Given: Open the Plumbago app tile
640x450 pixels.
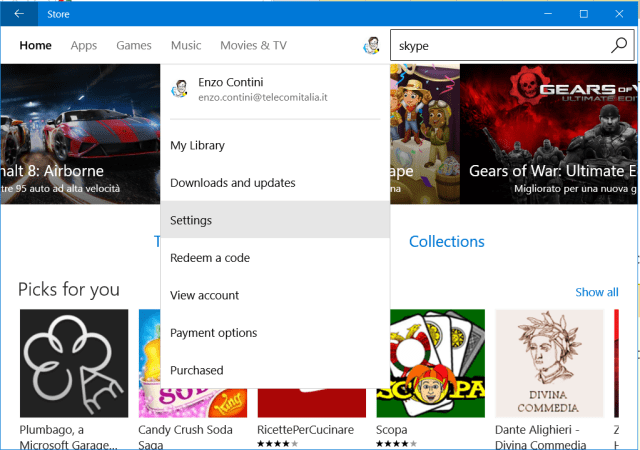Looking at the screenshot, I should 74,363.
